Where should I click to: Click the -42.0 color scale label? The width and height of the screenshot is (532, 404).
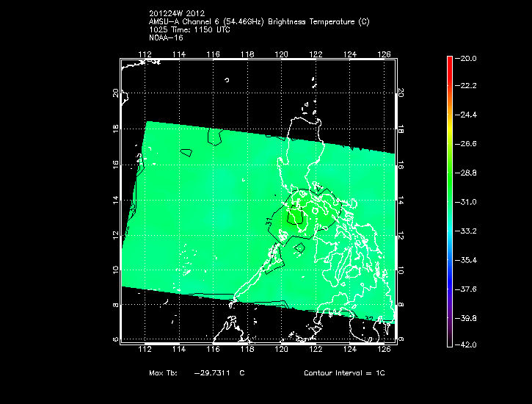coord(465,345)
